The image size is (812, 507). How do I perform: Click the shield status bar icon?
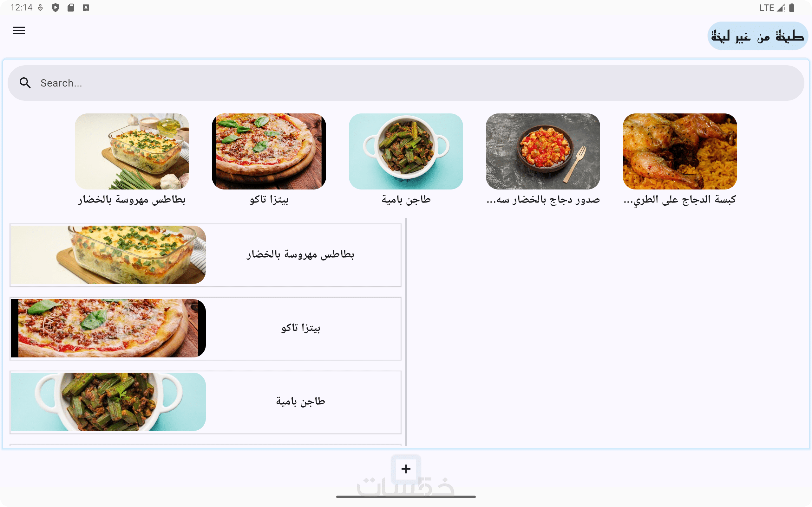coord(56,7)
